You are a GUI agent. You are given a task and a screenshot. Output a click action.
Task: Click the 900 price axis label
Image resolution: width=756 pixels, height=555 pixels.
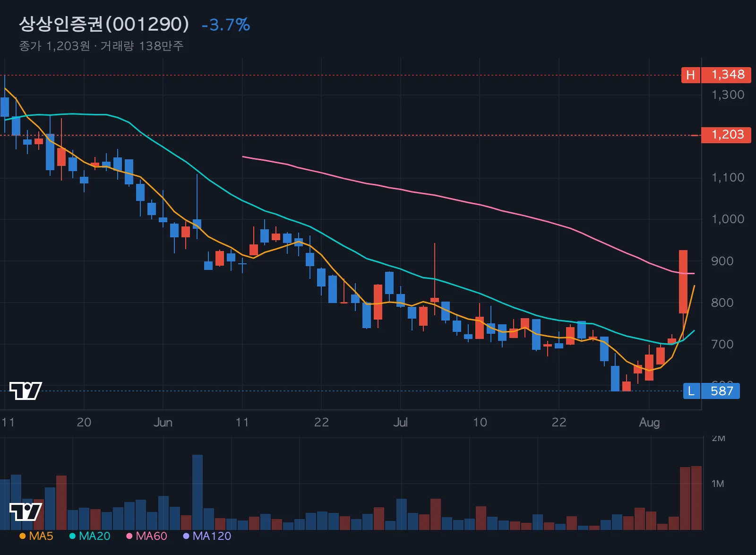coord(722,261)
